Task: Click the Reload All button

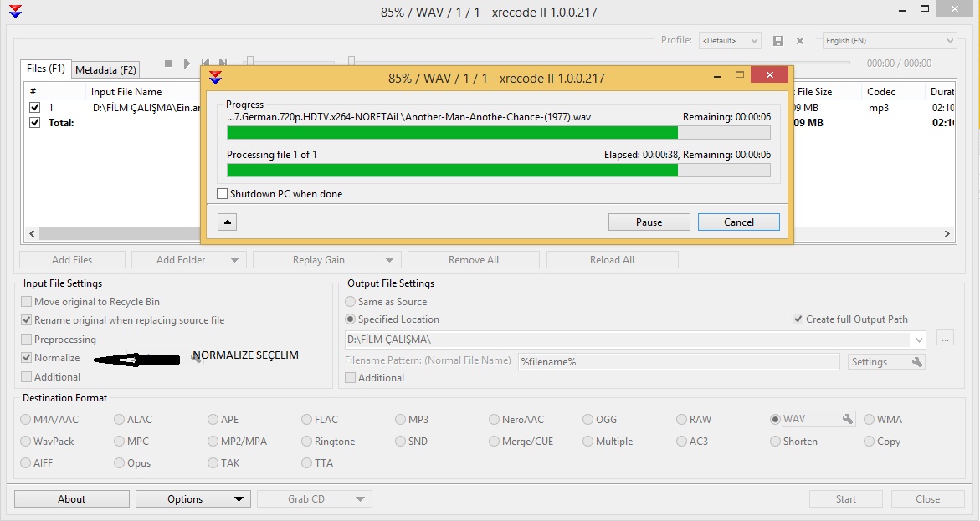Action: tap(613, 260)
